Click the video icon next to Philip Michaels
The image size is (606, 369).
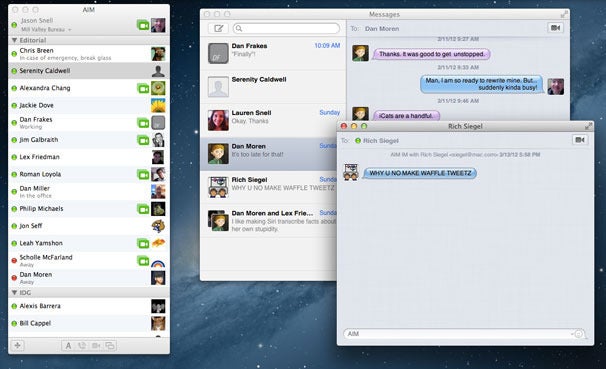[143, 209]
